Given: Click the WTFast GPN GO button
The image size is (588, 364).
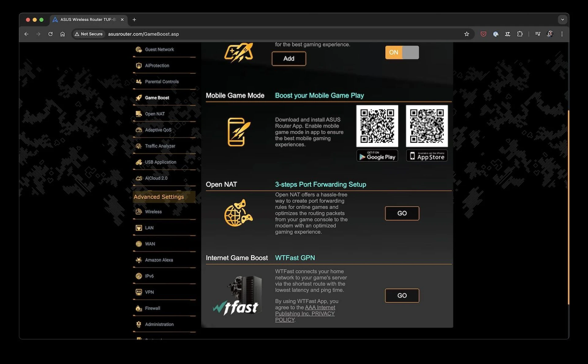Looking at the screenshot, I should pyautogui.click(x=402, y=295).
